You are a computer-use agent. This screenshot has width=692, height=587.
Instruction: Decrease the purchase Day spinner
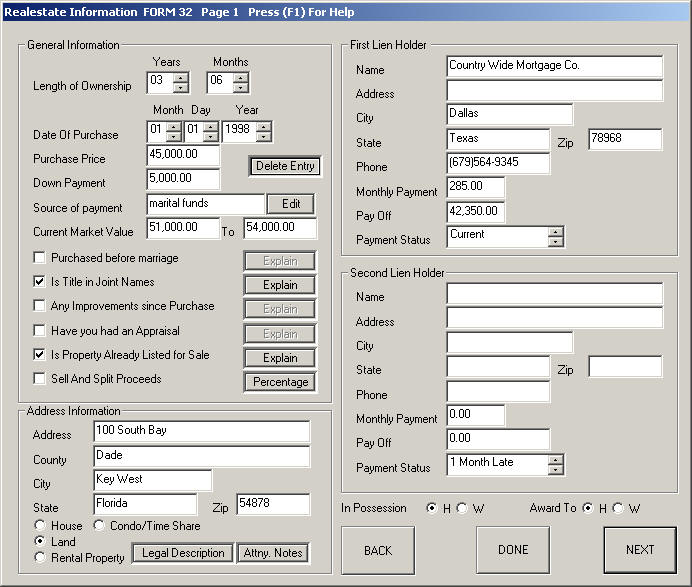click(x=211, y=136)
